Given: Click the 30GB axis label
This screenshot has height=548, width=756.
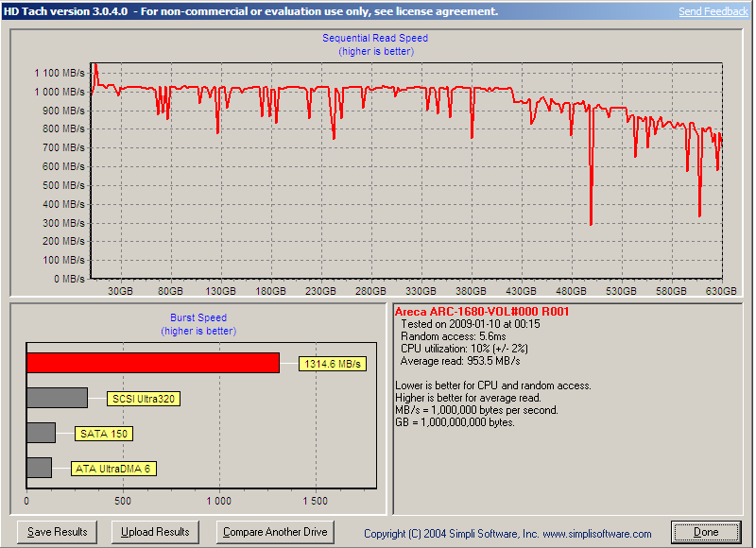Looking at the screenshot, I should [120, 291].
